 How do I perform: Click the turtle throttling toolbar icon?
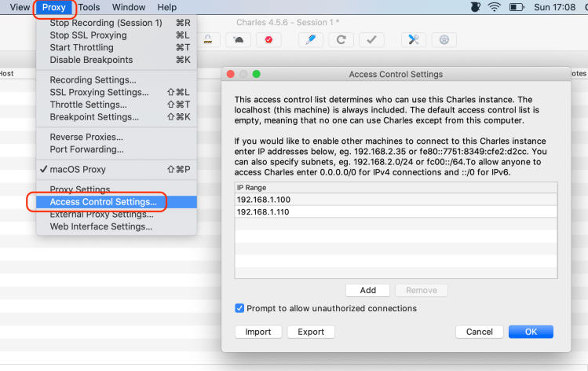[238, 39]
